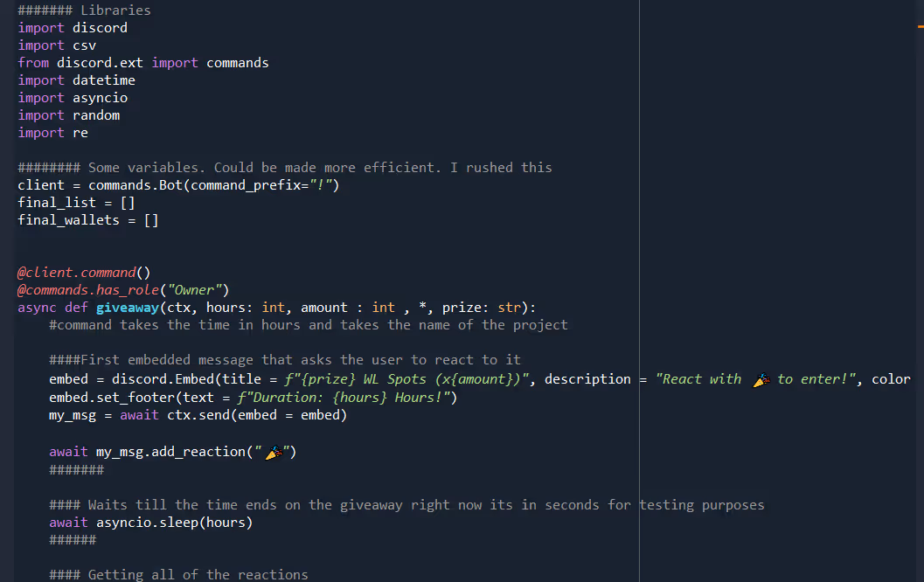Place cursor on 'import datetime'

pyautogui.click(x=77, y=80)
